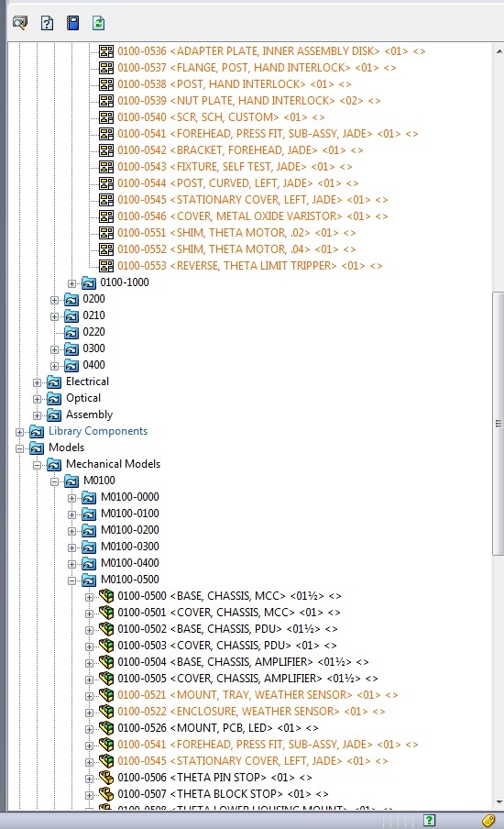Expand the 0400 folder
Image resolution: width=504 pixels, height=829 pixels.
pyautogui.click(x=54, y=366)
